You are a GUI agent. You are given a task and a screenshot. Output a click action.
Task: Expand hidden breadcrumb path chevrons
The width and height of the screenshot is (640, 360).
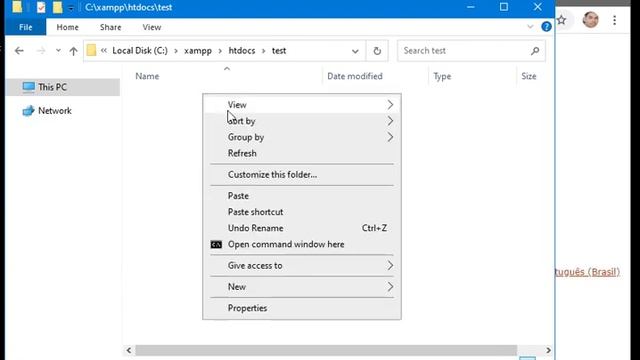(x=104, y=51)
